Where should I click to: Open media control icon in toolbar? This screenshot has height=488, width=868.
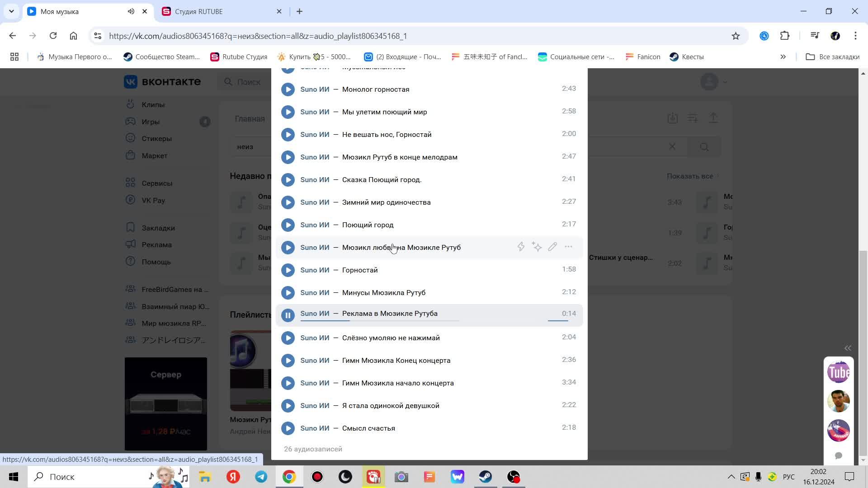click(x=815, y=36)
